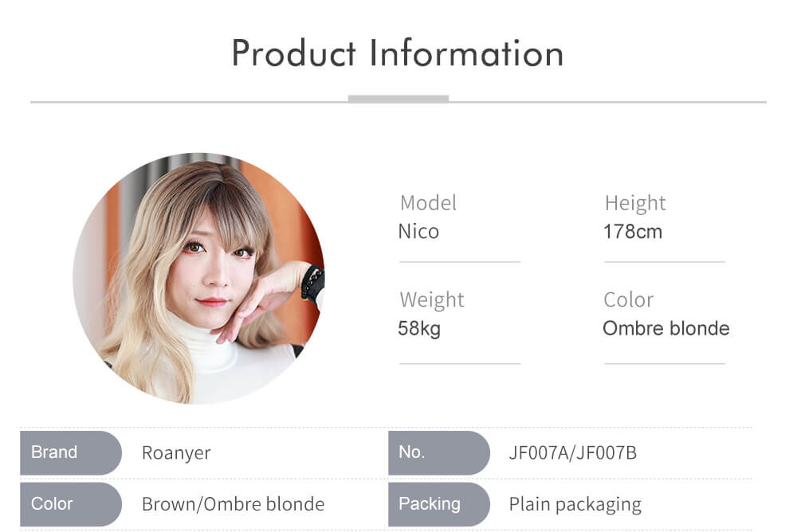
Task: Open the circular model portrait photo
Action: (198, 279)
